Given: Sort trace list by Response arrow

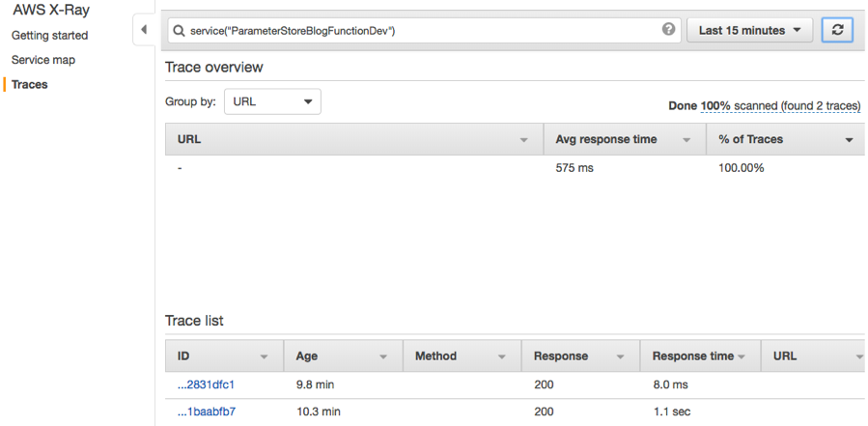Looking at the screenshot, I should 620,356.
